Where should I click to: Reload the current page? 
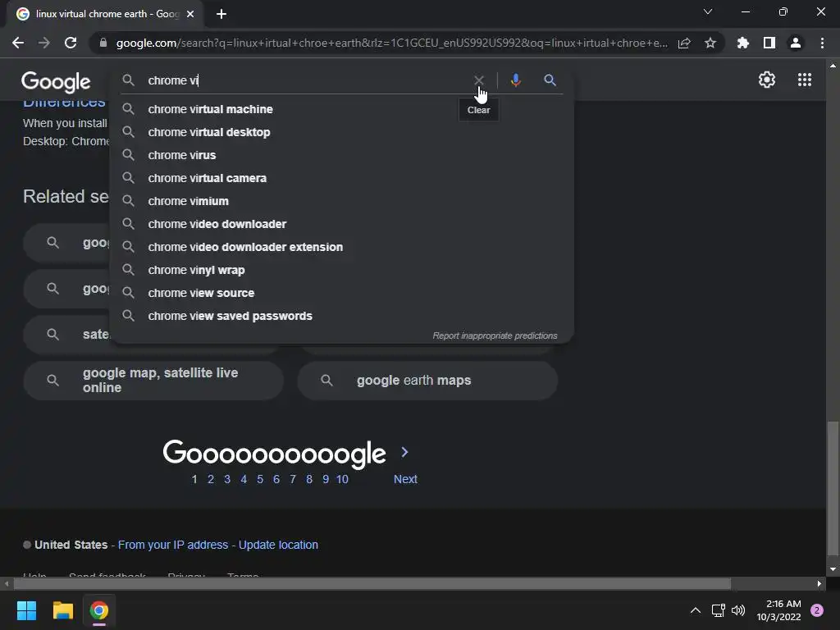click(71, 43)
